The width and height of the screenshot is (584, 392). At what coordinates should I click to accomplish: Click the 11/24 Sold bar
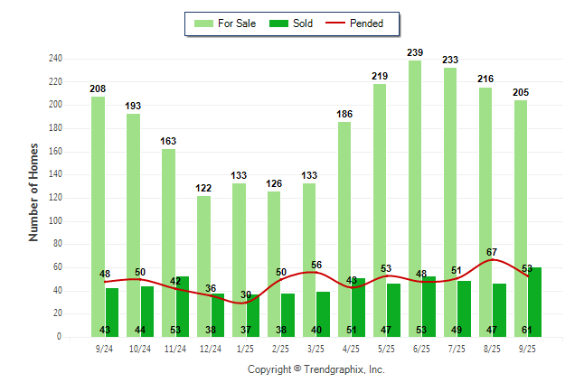click(x=183, y=305)
